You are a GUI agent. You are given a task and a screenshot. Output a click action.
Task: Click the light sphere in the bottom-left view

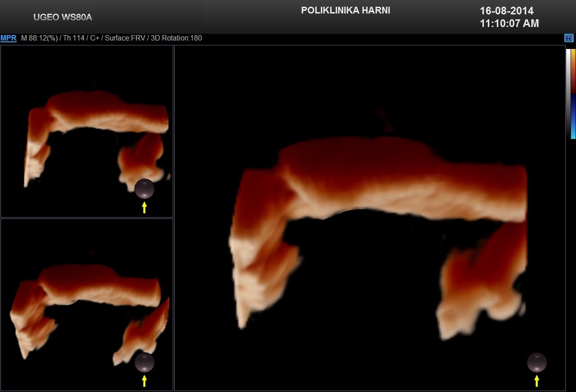[x=144, y=362]
